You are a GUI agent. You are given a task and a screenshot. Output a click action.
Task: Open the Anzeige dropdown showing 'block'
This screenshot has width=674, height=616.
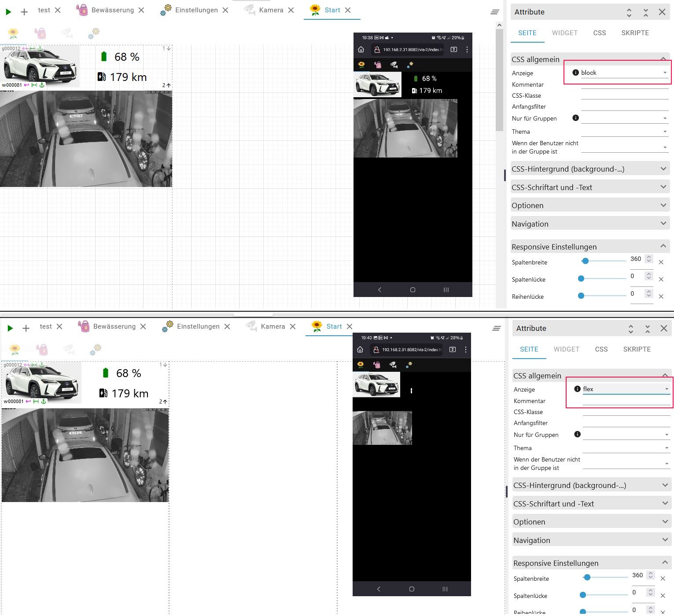(624, 73)
